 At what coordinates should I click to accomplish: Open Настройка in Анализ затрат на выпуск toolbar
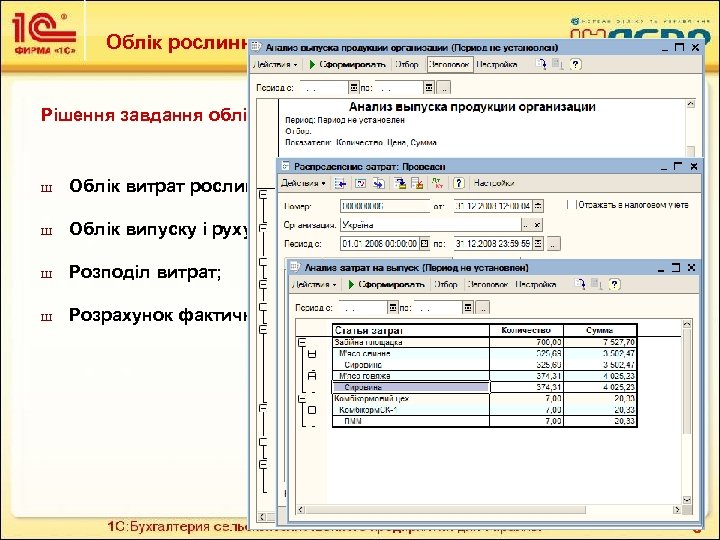tap(536, 285)
